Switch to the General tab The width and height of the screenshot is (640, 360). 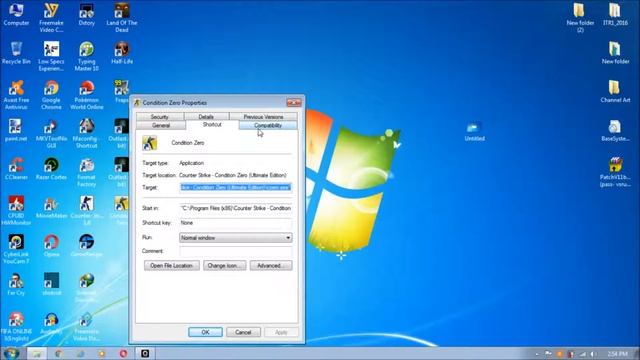[161, 125]
